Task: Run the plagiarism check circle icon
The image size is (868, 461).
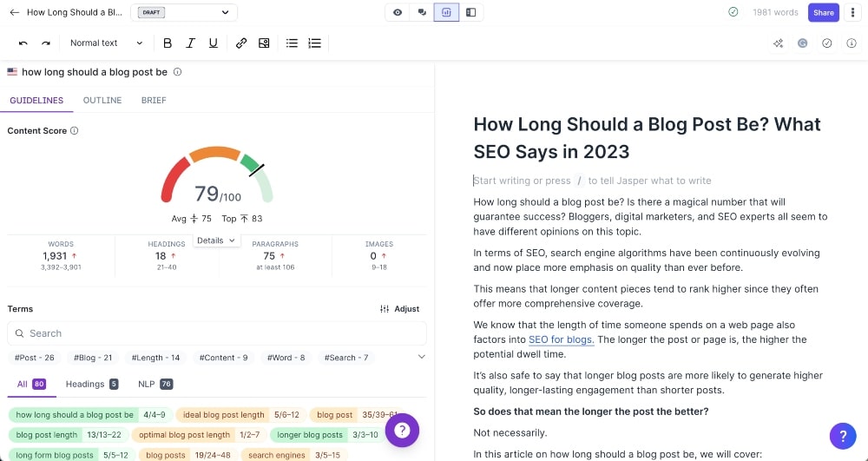Action: (x=827, y=43)
